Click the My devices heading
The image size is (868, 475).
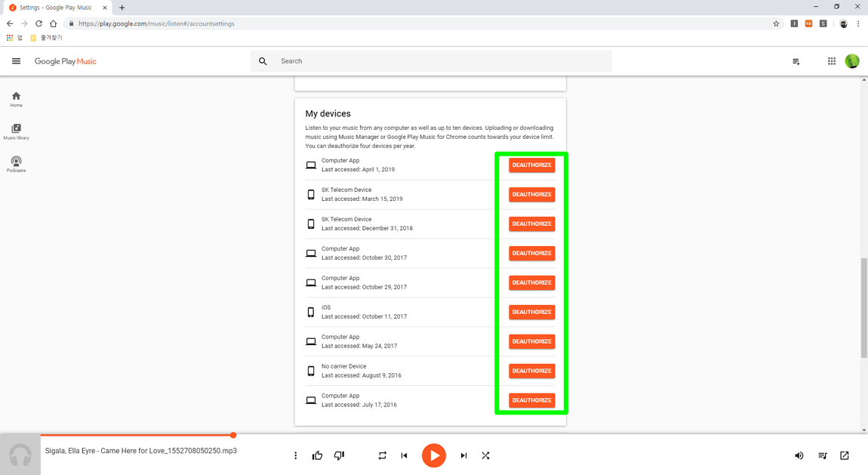[328, 113]
